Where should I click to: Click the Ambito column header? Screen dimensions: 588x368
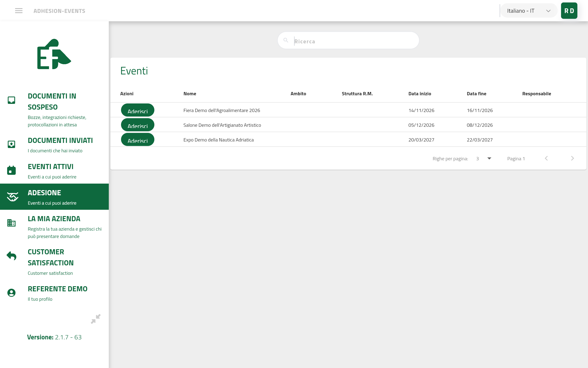coord(298,94)
